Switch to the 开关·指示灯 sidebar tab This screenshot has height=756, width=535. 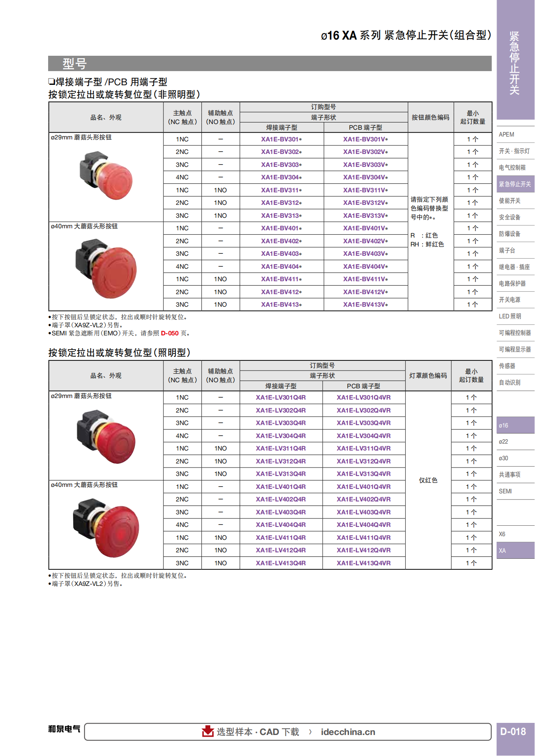click(x=516, y=151)
